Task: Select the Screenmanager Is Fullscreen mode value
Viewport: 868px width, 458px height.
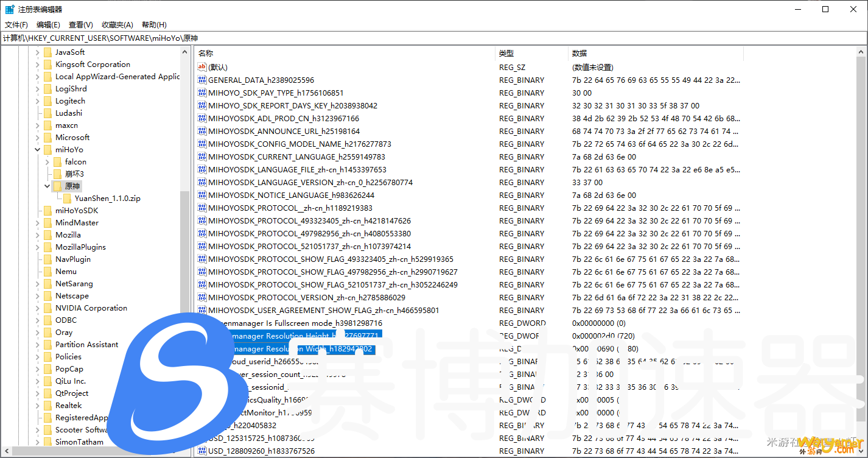Action: tap(304, 323)
